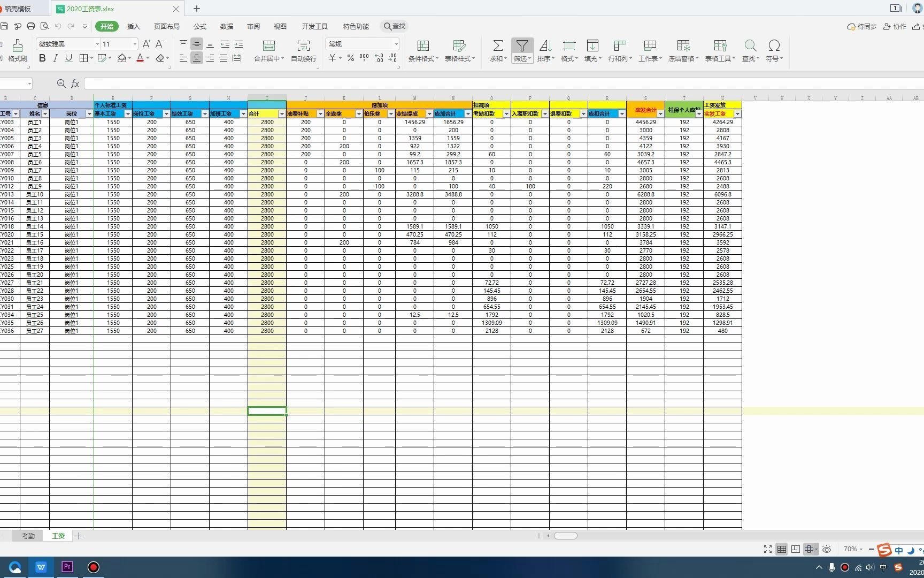Click the undo arrow
The height and width of the screenshot is (578, 924).
[58, 26]
